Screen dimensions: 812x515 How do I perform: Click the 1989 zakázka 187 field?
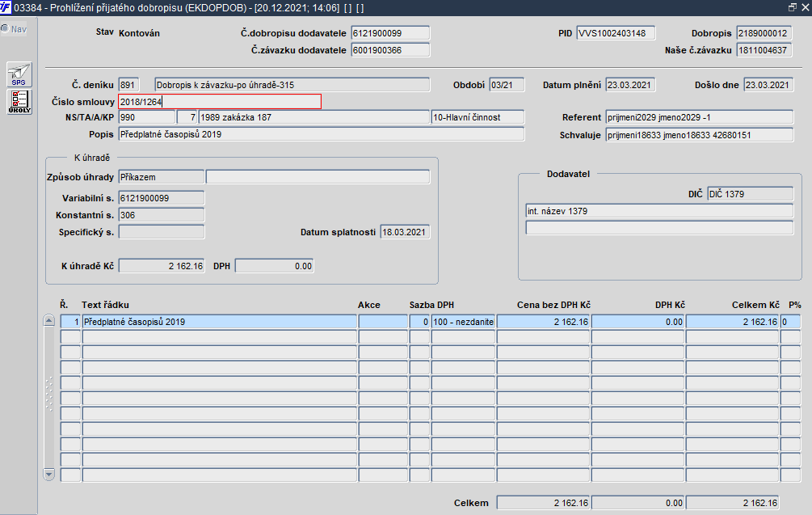click(x=313, y=117)
